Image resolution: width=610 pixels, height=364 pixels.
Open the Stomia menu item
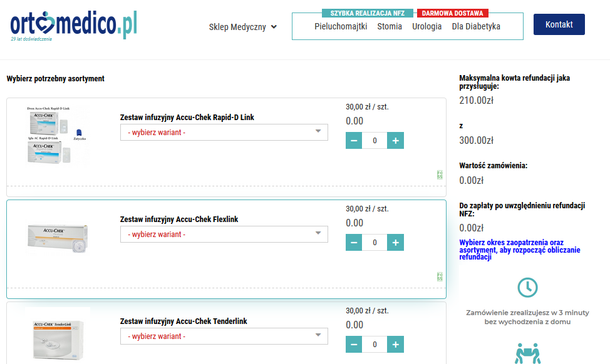(390, 26)
